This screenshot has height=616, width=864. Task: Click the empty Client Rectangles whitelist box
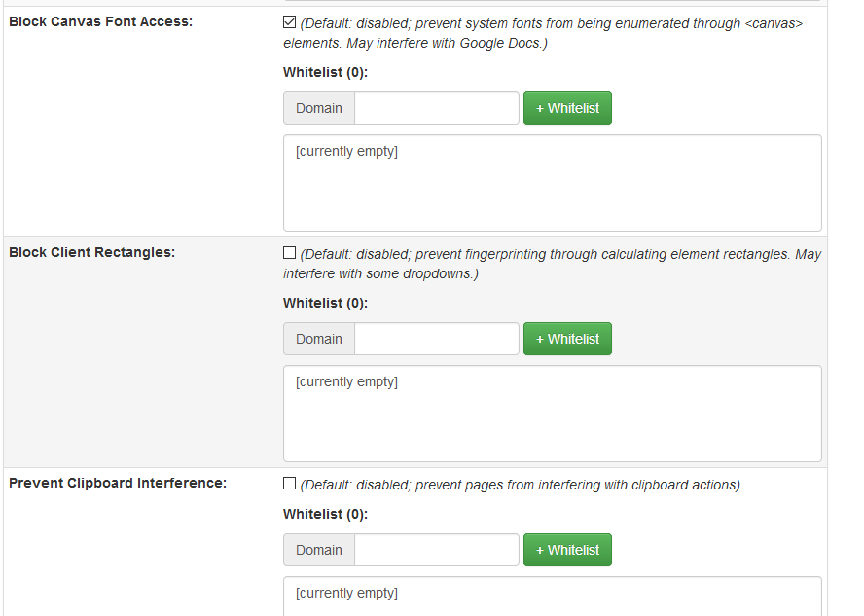tap(552, 414)
